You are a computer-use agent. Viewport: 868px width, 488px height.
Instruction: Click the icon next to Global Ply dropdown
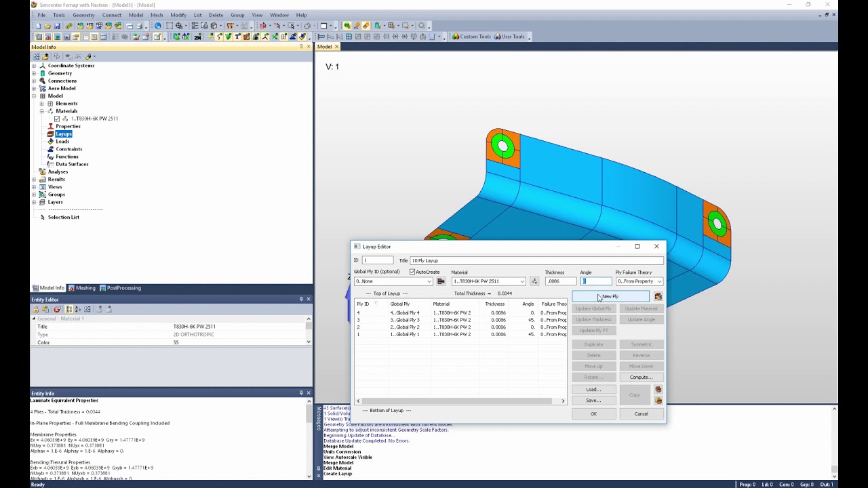coord(441,281)
